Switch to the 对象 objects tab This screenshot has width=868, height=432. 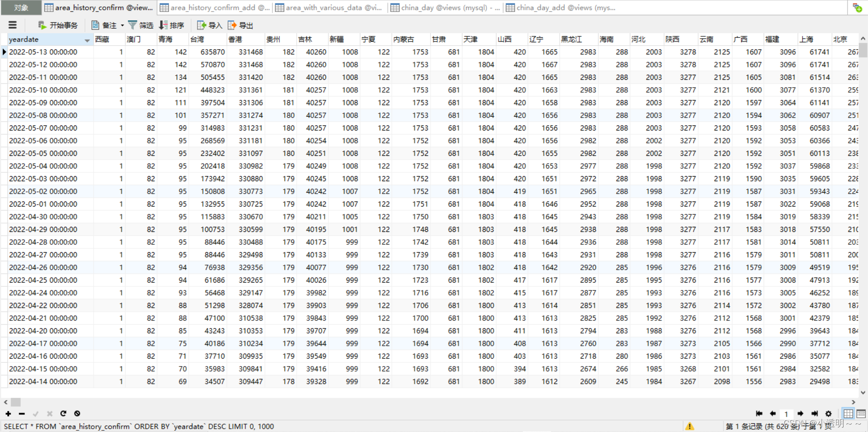point(21,7)
